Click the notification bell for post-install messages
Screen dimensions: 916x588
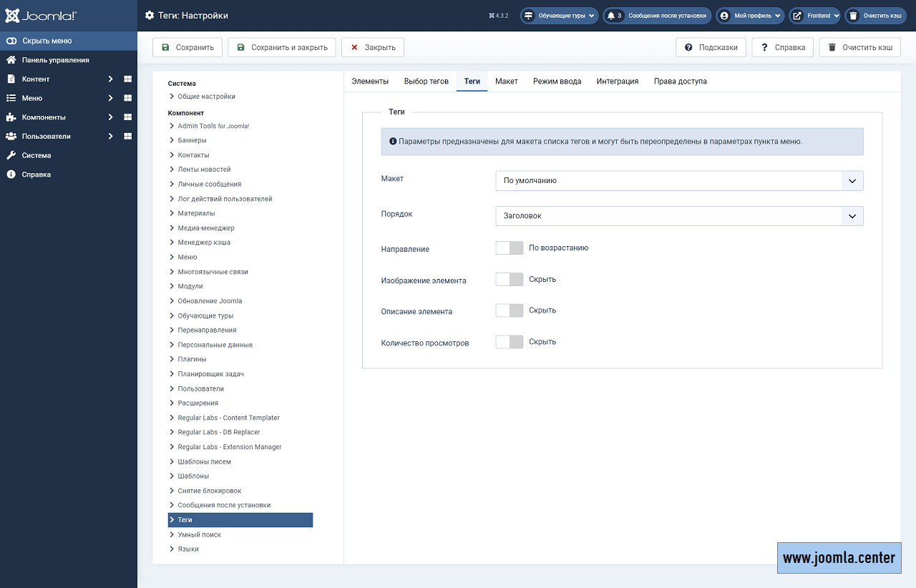(x=611, y=16)
